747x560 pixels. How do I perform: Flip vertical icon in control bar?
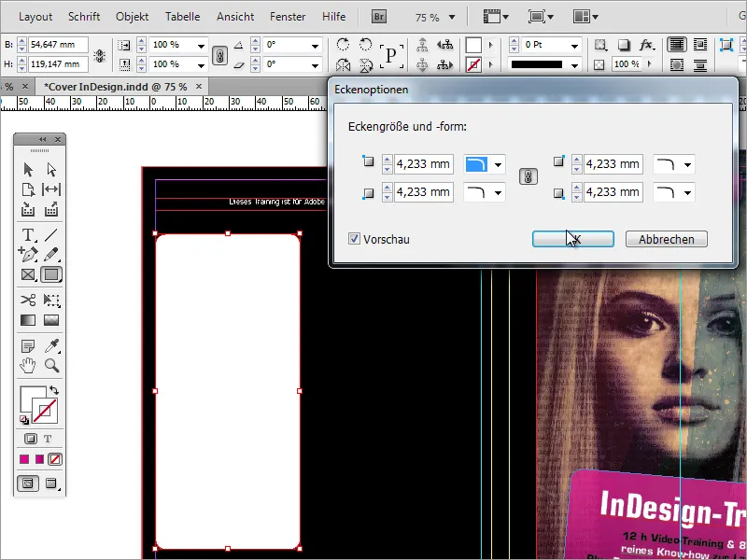365,64
